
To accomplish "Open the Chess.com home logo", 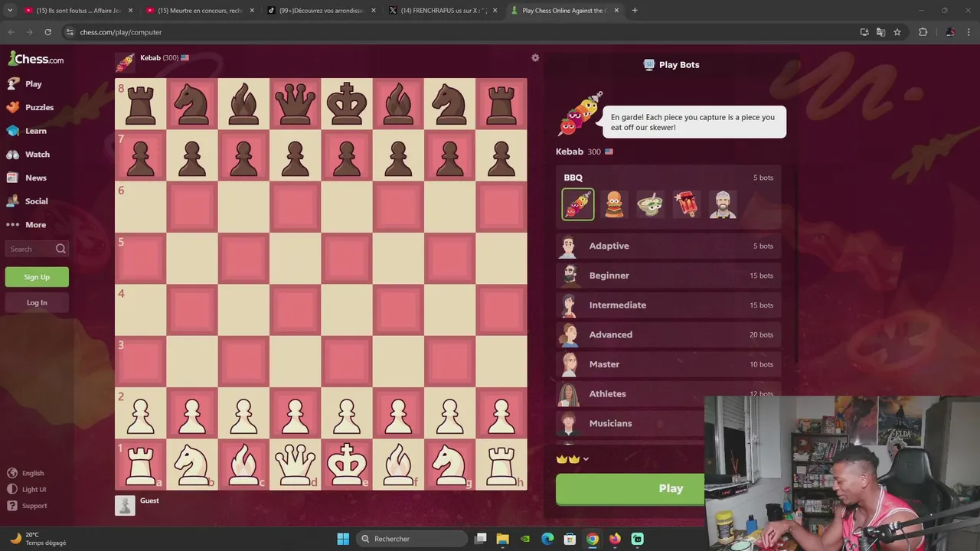I will click(36, 59).
